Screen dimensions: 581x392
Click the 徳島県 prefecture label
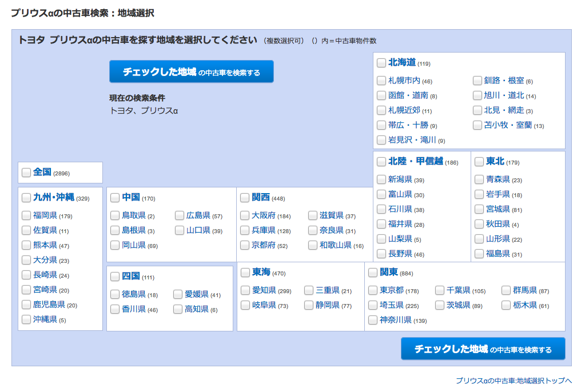(x=134, y=294)
